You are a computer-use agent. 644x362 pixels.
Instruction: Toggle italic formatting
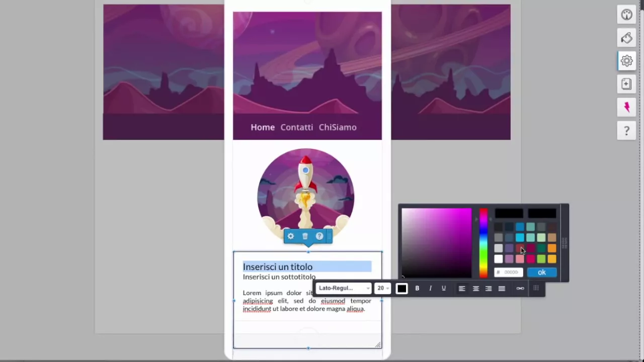430,288
